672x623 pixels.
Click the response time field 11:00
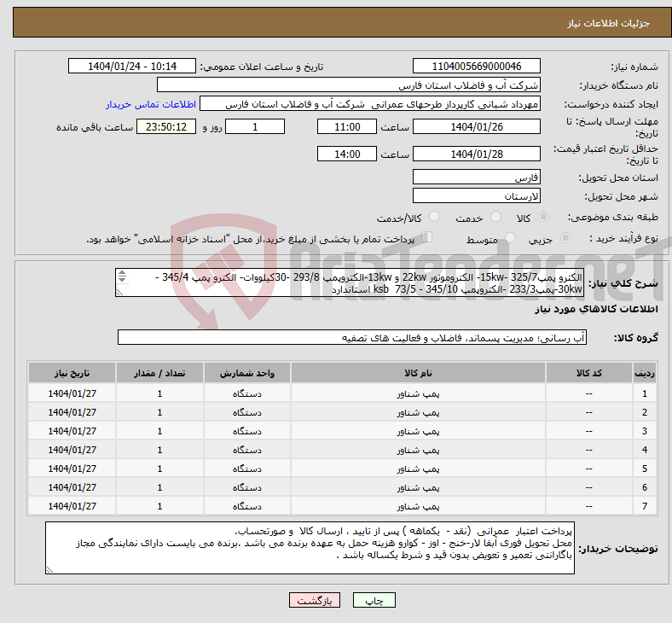point(347,127)
